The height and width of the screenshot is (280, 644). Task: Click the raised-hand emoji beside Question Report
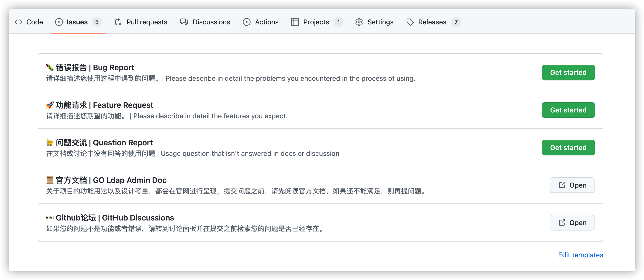50,142
